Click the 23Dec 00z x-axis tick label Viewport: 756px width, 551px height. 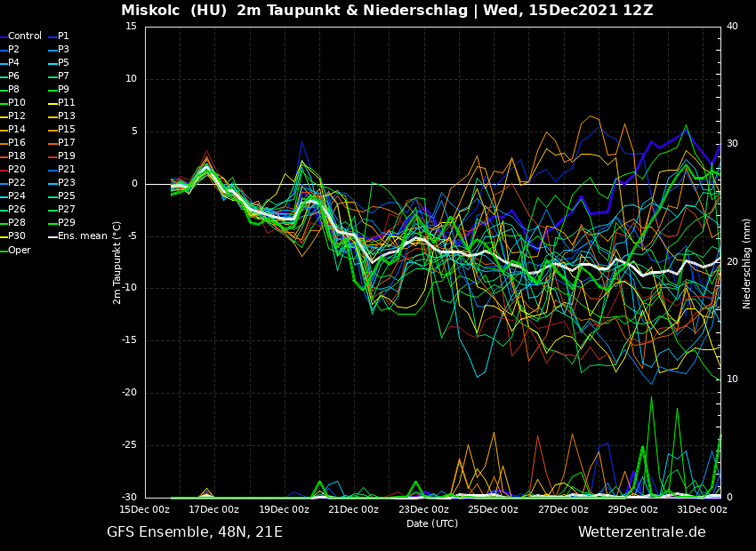coord(423,510)
